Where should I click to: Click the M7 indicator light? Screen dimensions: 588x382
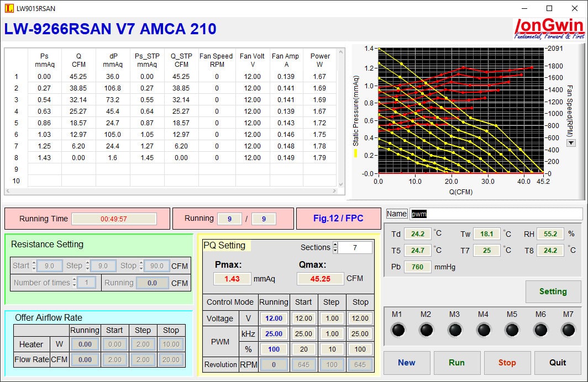(568, 330)
